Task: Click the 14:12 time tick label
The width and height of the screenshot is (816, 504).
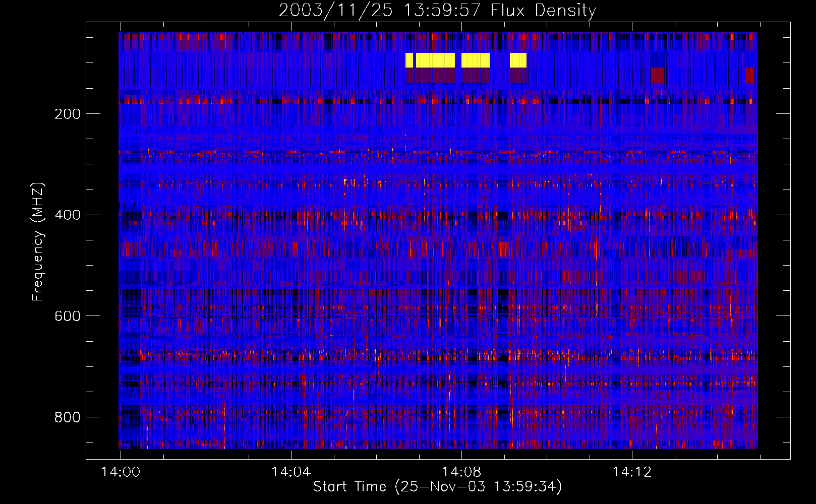Action: click(632, 472)
